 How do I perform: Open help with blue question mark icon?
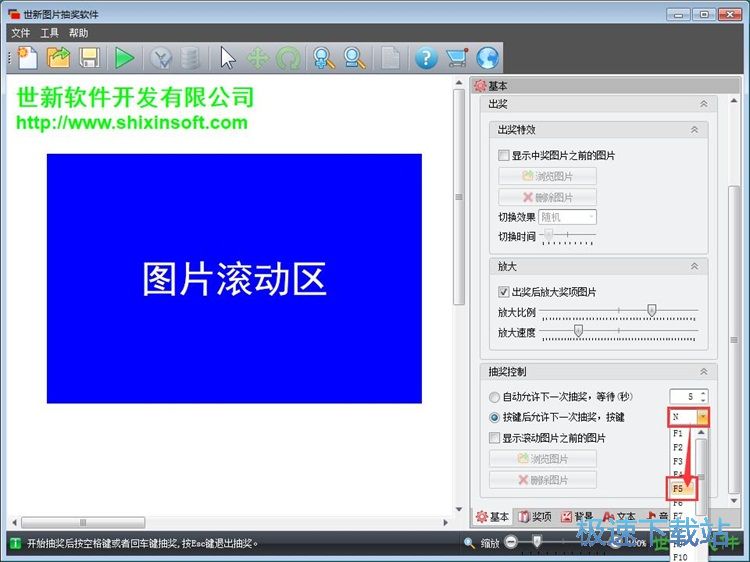coord(426,58)
